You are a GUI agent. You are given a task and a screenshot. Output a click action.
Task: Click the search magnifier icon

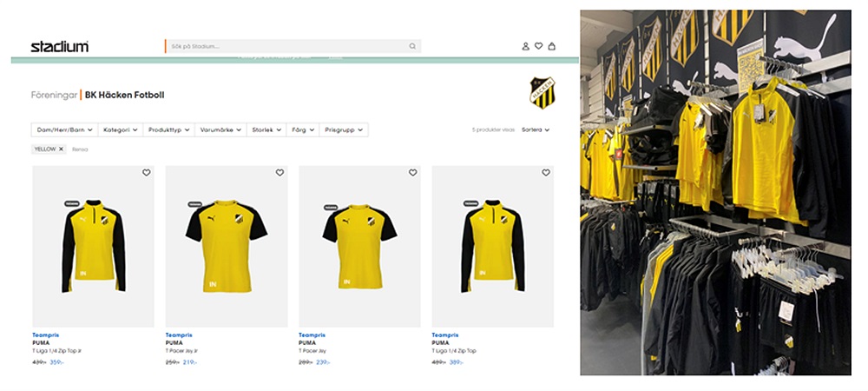(x=412, y=47)
